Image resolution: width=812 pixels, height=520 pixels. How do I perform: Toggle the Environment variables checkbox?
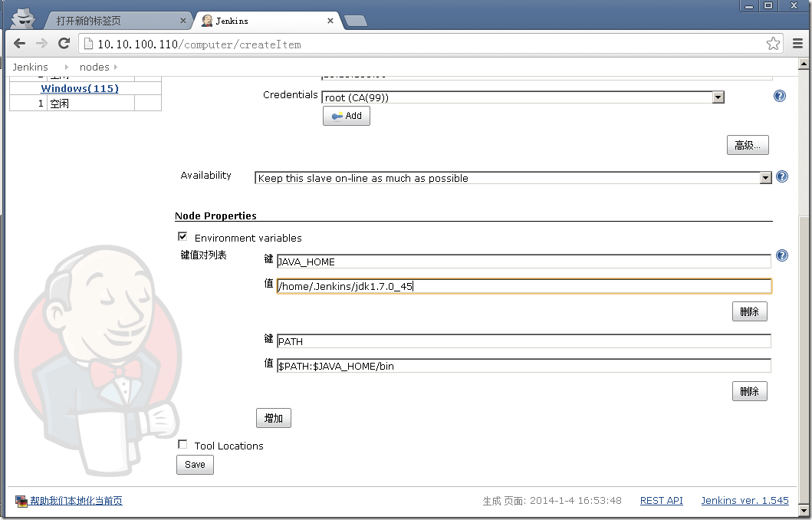pyautogui.click(x=182, y=237)
